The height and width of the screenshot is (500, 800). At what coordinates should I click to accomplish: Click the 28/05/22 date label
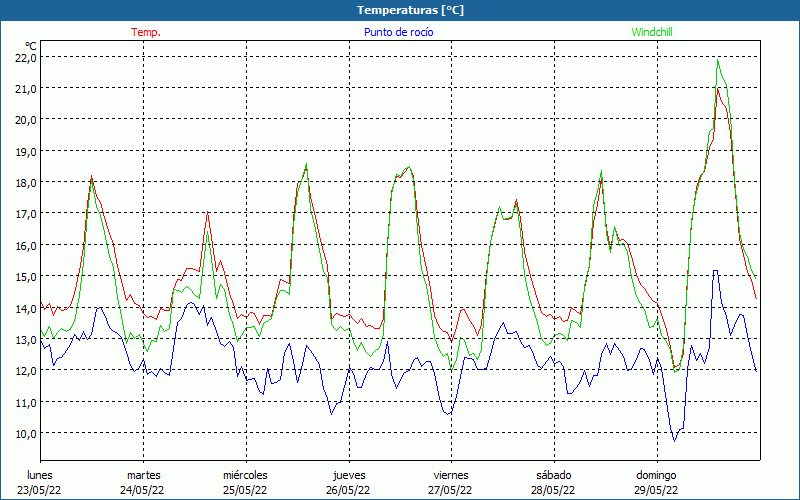(x=553, y=490)
